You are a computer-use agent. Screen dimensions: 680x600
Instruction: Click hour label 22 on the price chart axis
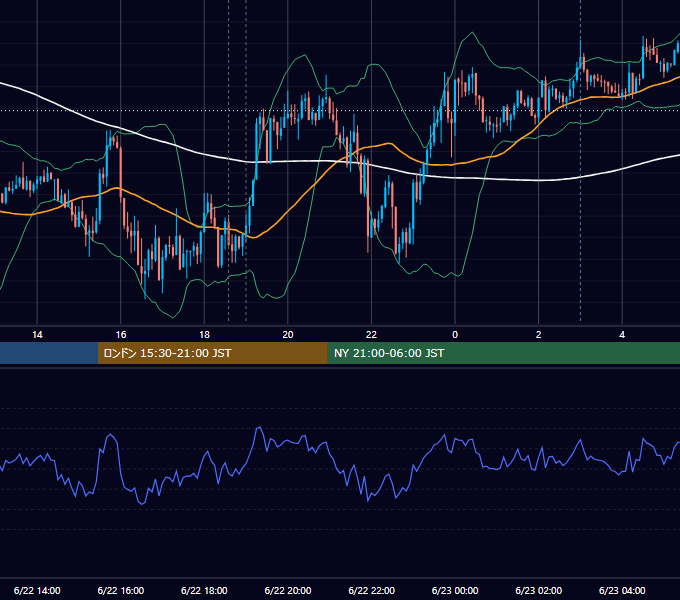pos(372,335)
